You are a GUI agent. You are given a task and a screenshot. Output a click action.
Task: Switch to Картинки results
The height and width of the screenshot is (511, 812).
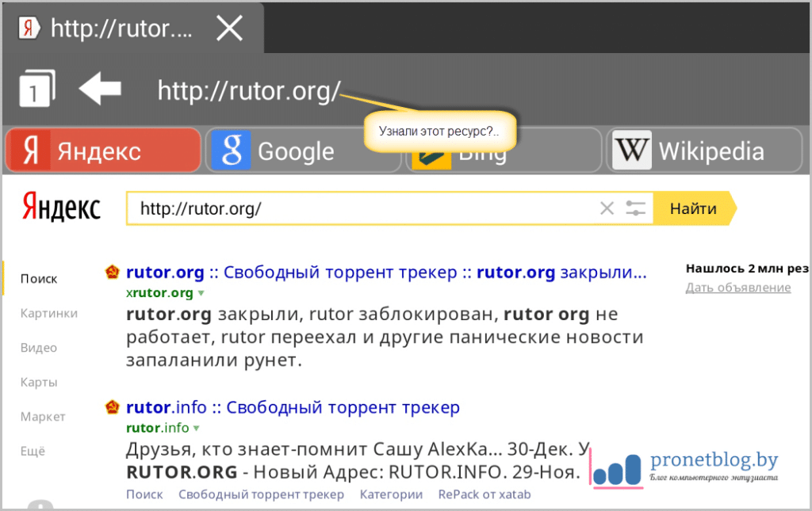tap(49, 314)
